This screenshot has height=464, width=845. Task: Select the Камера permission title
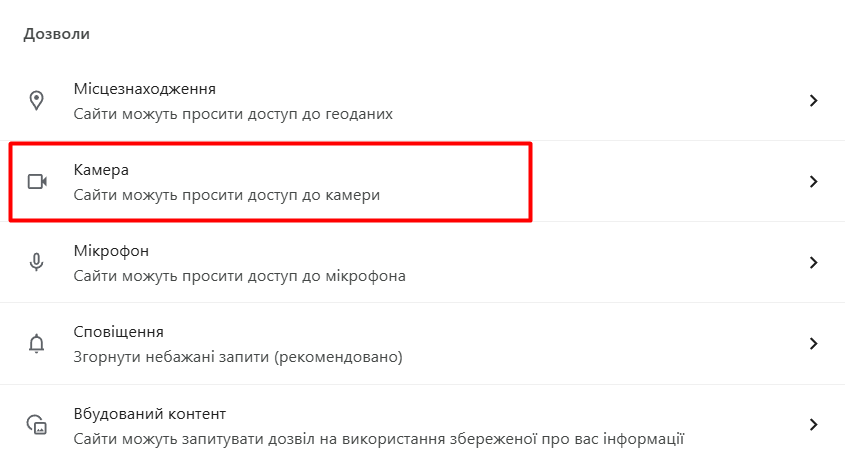coord(102,170)
